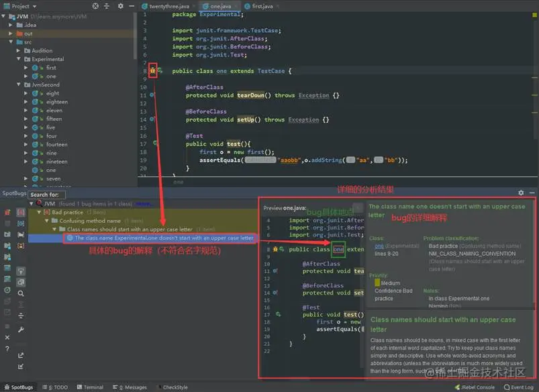Select the bug 'The class name Experimental.one' row
This screenshot has width=539, height=392.
[142, 238]
